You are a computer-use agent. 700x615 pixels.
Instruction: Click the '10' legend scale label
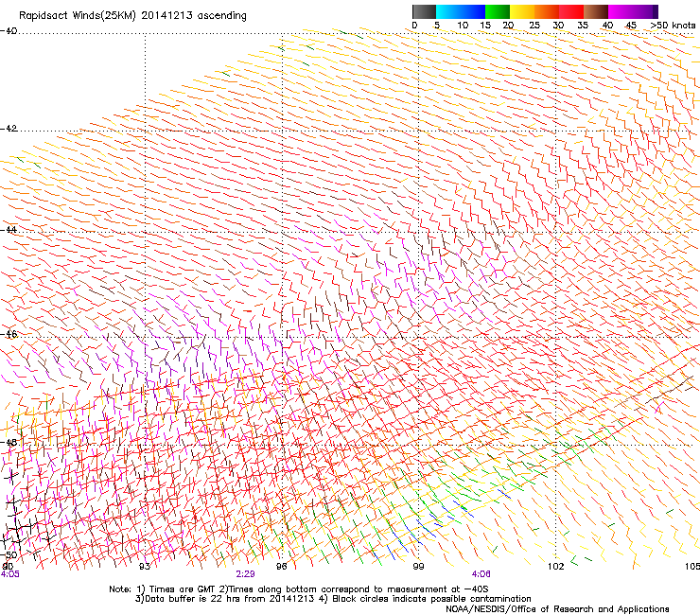[463, 26]
